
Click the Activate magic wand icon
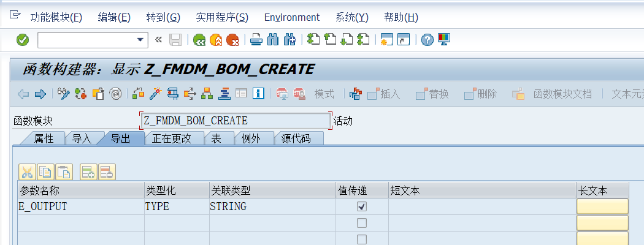(x=155, y=94)
